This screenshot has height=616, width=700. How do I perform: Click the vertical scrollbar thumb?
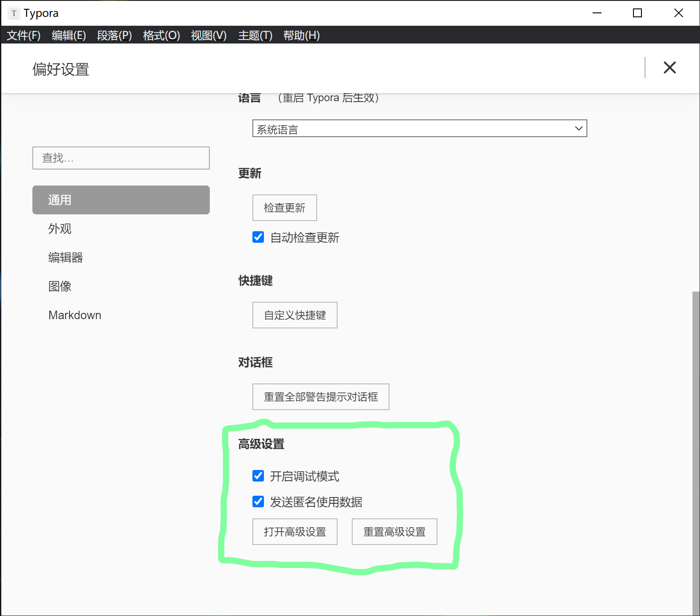696,453
